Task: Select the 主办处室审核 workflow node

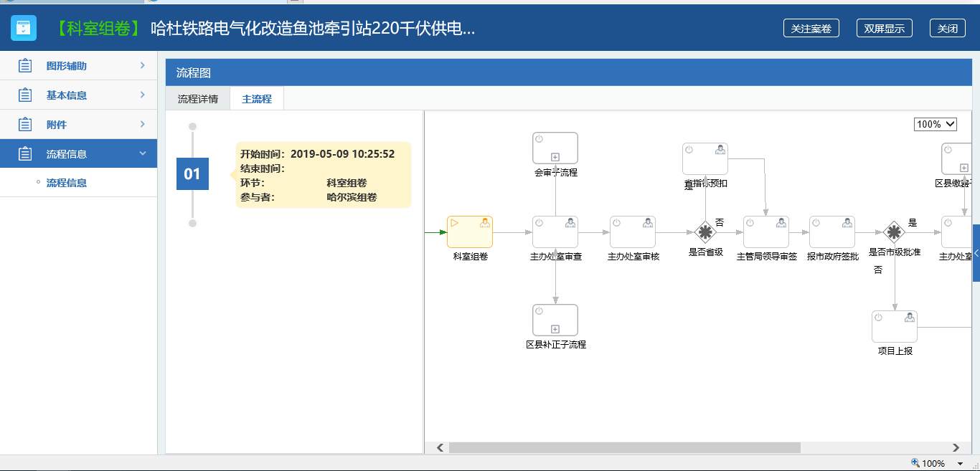Action: coord(633,232)
